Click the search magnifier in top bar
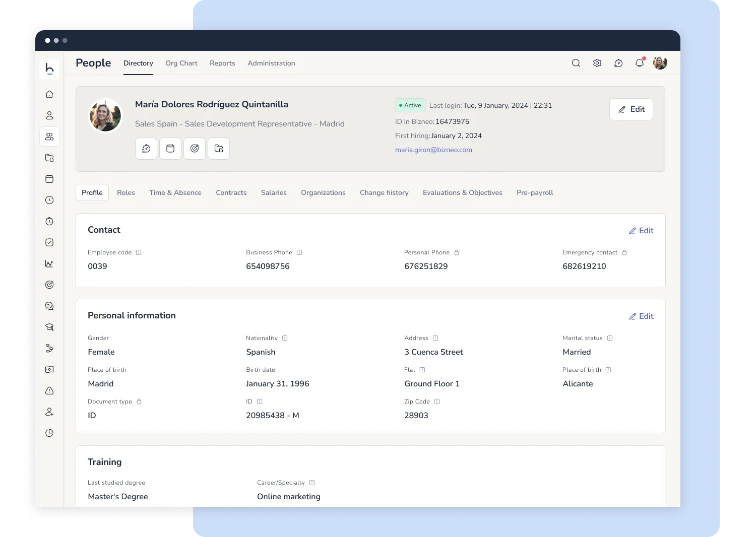This screenshot has height=537, width=756. click(576, 63)
